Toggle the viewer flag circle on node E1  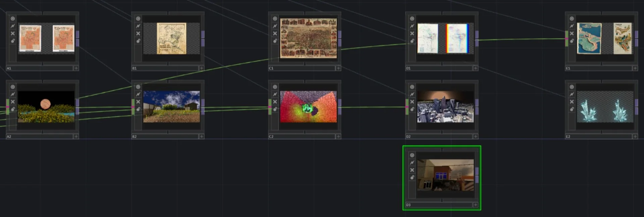[x=572, y=19]
